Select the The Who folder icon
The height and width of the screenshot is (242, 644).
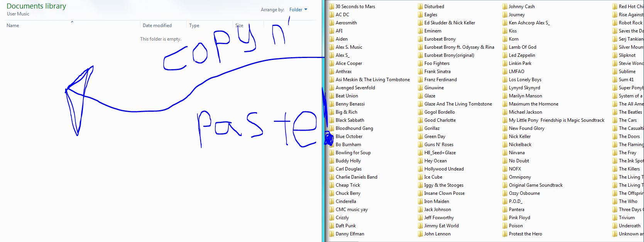tap(615, 201)
